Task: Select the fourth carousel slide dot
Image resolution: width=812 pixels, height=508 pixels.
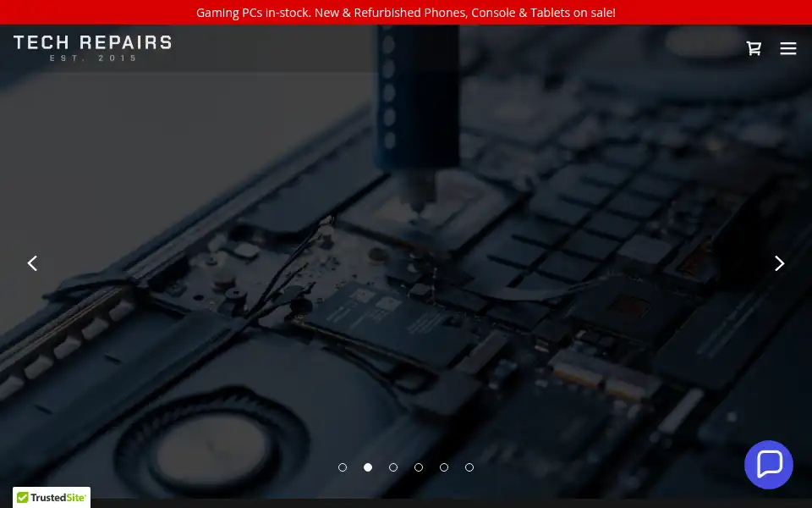Action: pyautogui.click(x=419, y=467)
